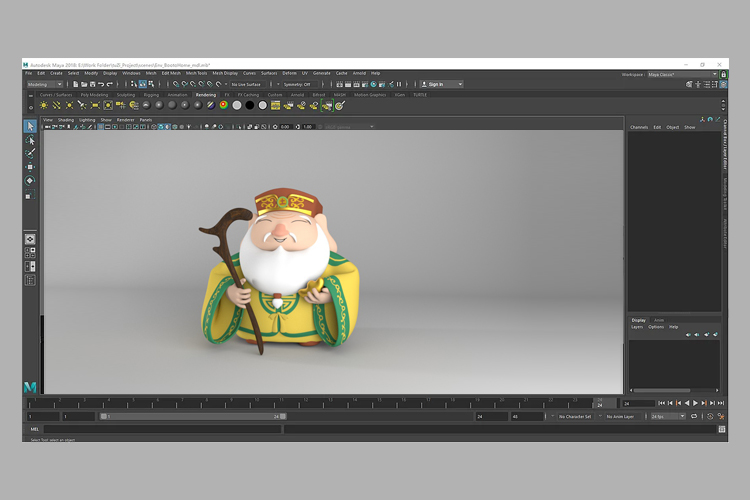
Task: Open the viewport Lighting menu
Action: pos(87,120)
